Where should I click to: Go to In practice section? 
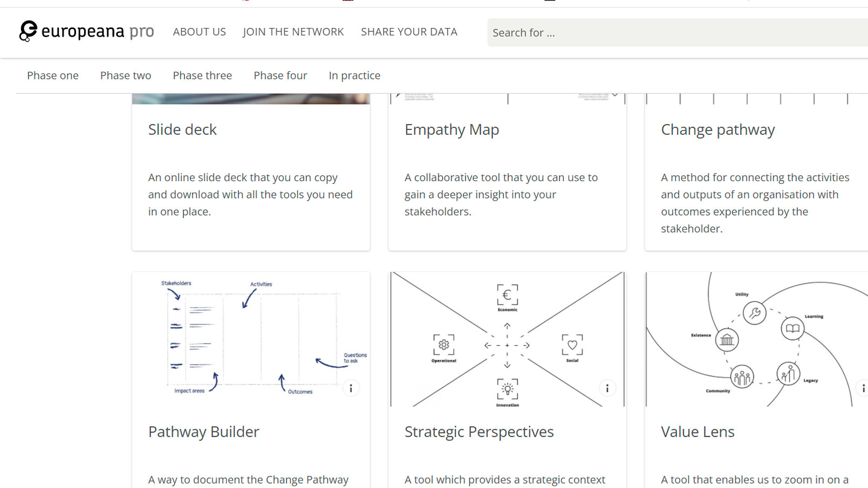354,75
